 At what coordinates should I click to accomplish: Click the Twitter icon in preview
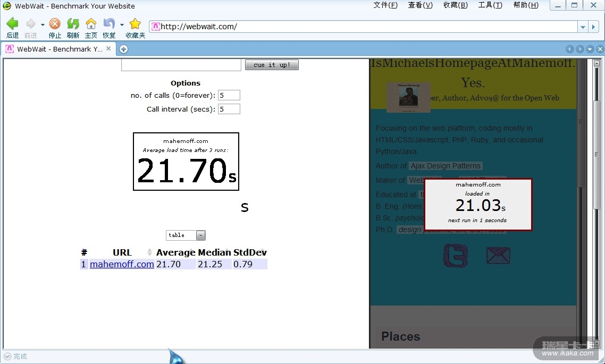tap(456, 255)
